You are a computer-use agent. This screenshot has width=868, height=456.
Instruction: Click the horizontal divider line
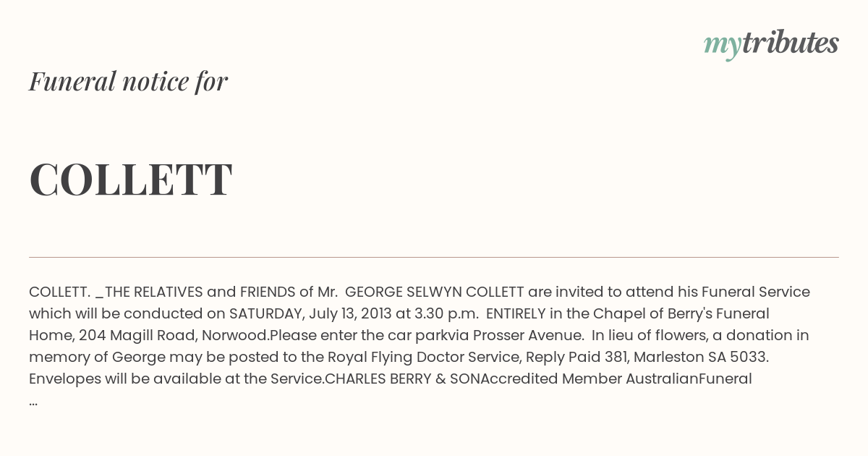pos(434,257)
